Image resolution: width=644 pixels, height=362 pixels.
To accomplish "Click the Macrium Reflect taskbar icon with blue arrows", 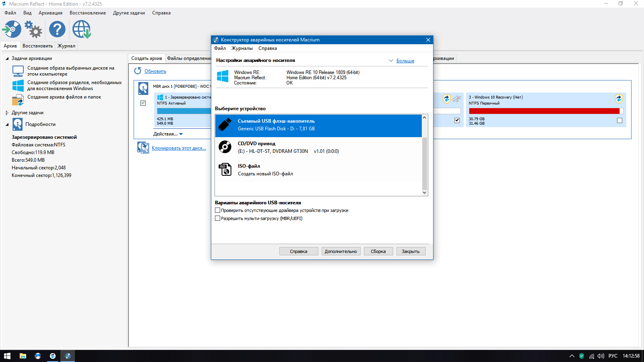I will (53, 356).
